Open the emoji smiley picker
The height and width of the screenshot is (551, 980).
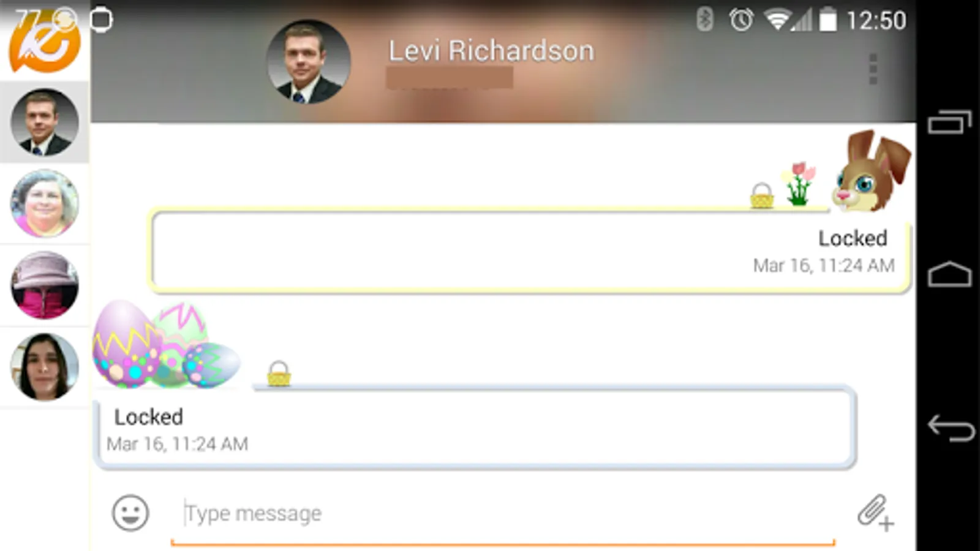130,512
